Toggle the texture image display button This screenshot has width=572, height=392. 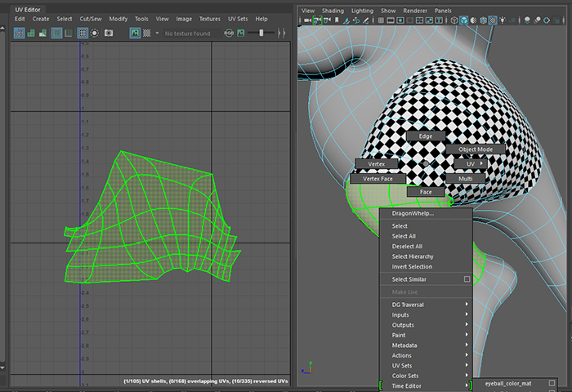click(136, 33)
